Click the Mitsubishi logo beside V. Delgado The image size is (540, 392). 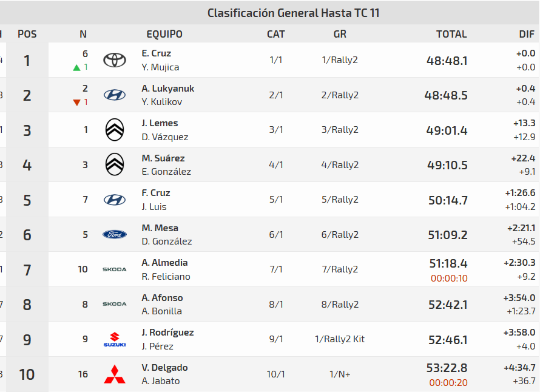tap(114, 374)
